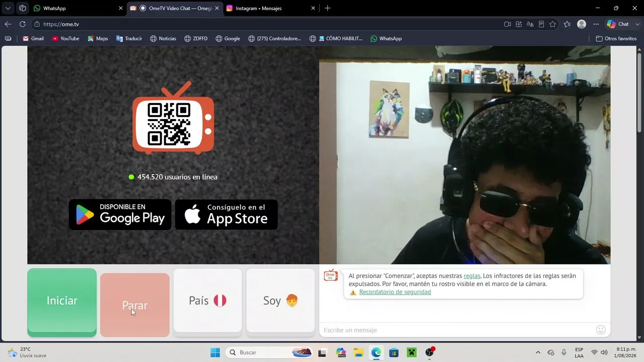
Task: Open File Explorer from the taskbar
Action: [358, 352]
